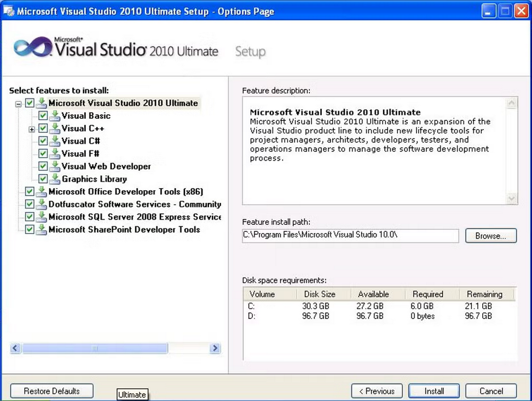Click install icon beside Visual F#
This screenshot has width=532, height=401.
point(54,153)
